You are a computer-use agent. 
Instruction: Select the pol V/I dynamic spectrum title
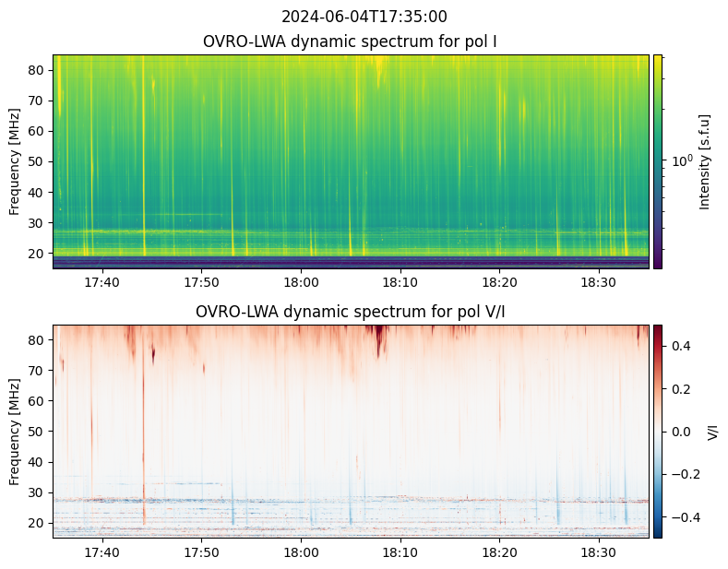(350, 312)
